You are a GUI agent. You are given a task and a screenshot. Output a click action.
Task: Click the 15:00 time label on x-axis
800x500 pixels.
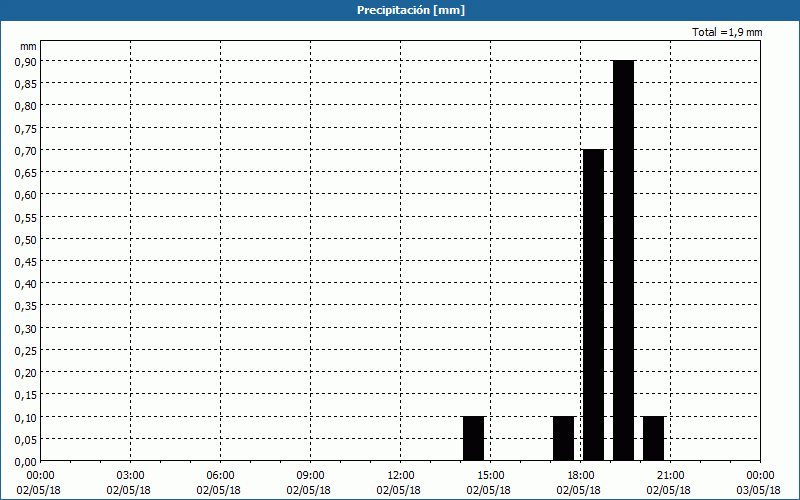coord(490,476)
